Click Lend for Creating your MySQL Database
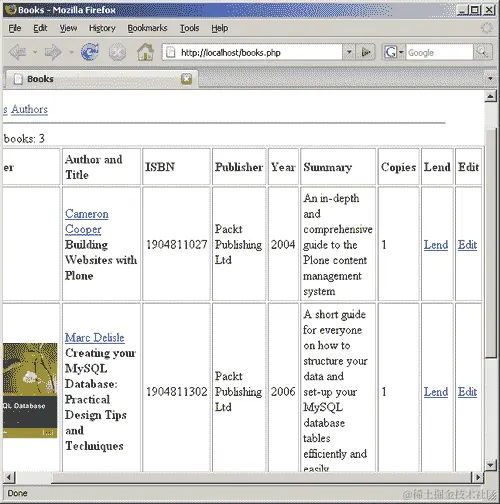The image size is (500, 504). 436,392
